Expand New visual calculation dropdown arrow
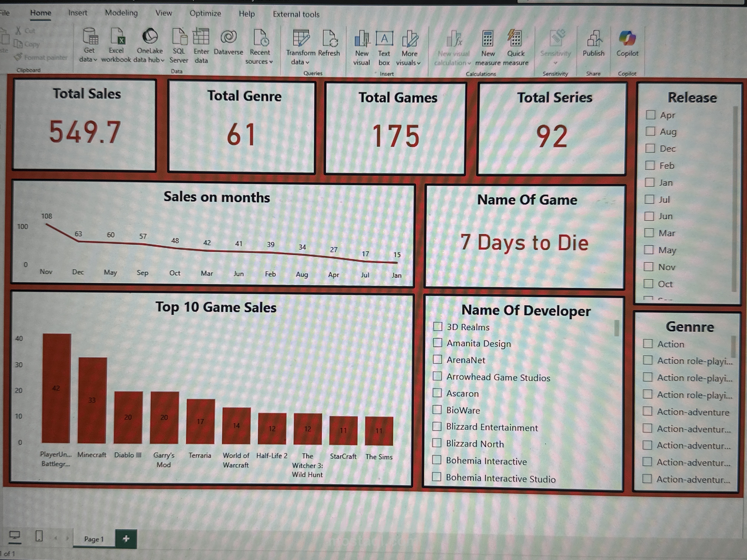This screenshot has height=560, width=747. pos(469,63)
